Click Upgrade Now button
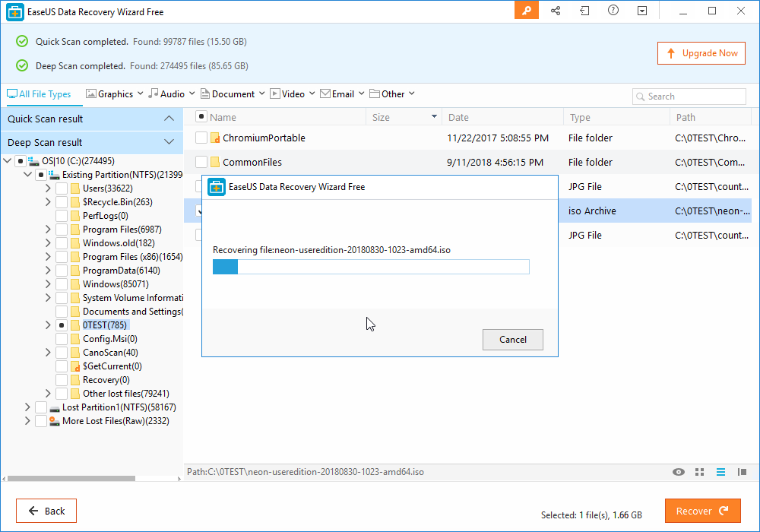The image size is (760, 532). [x=701, y=53]
